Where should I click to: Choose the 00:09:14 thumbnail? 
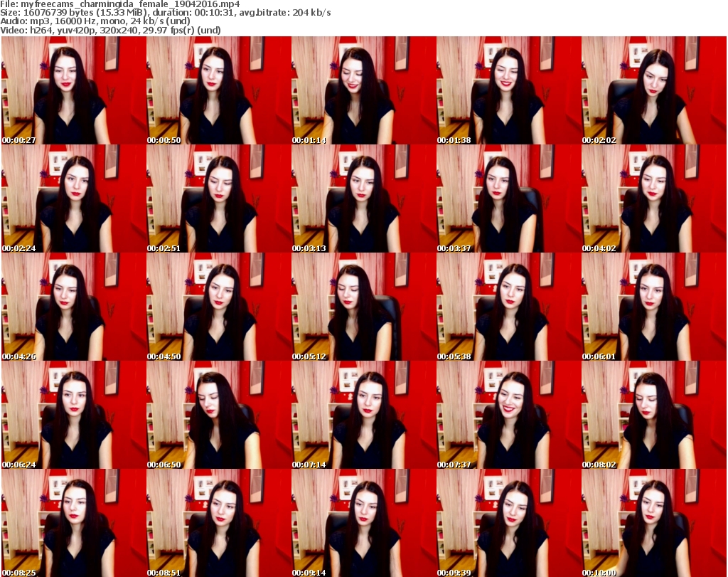coord(363,523)
